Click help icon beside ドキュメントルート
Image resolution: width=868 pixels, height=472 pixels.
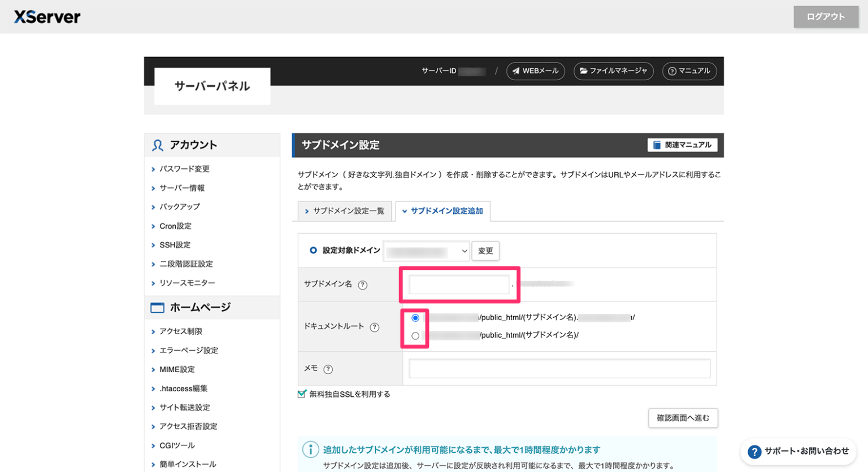click(x=374, y=327)
